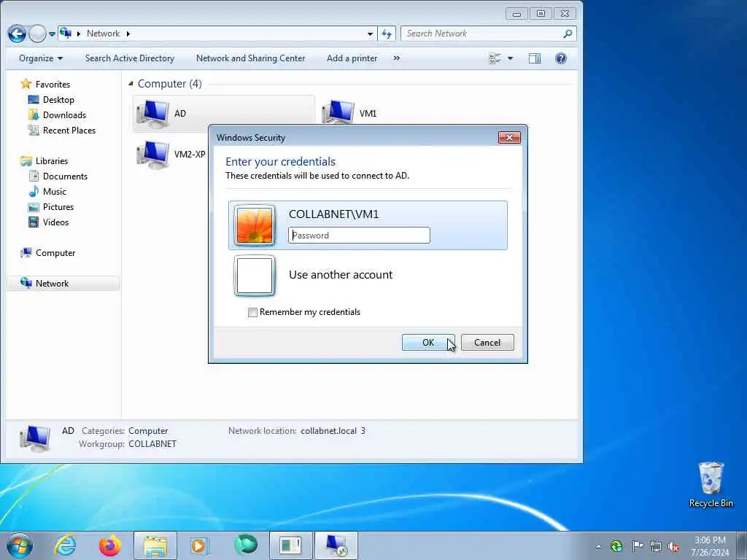Click the network tray icon
This screenshot has height=560, width=747.
pyautogui.click(x=656, y=546)
